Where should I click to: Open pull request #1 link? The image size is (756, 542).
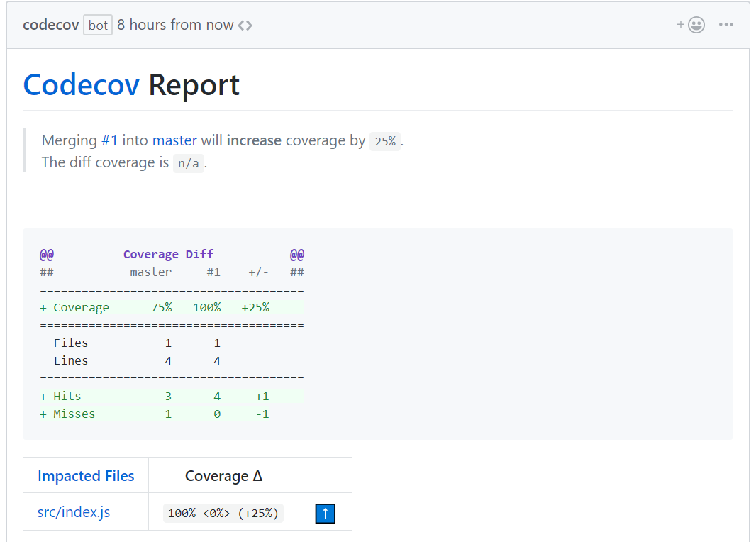pyautogui.click(x=109, y=140)
